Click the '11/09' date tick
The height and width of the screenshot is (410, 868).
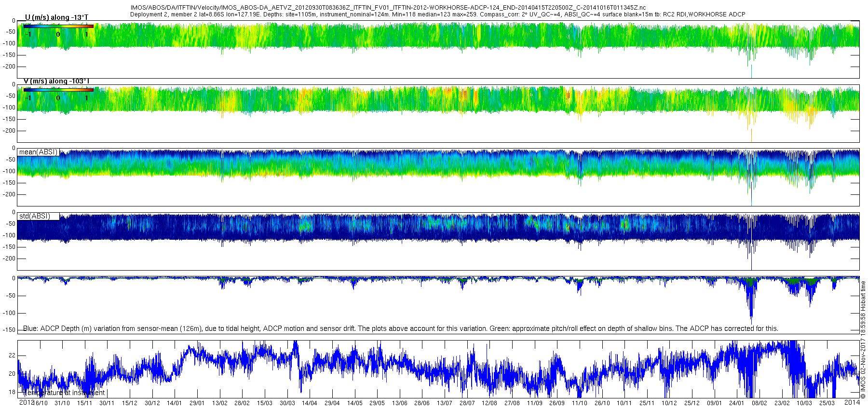pyautogui.click(x=535, y=403)
